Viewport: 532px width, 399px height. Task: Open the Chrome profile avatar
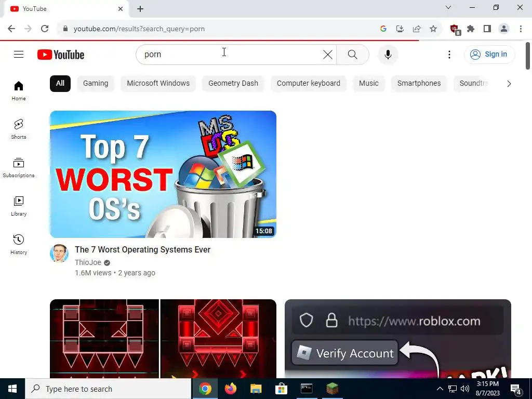point(504,29)
